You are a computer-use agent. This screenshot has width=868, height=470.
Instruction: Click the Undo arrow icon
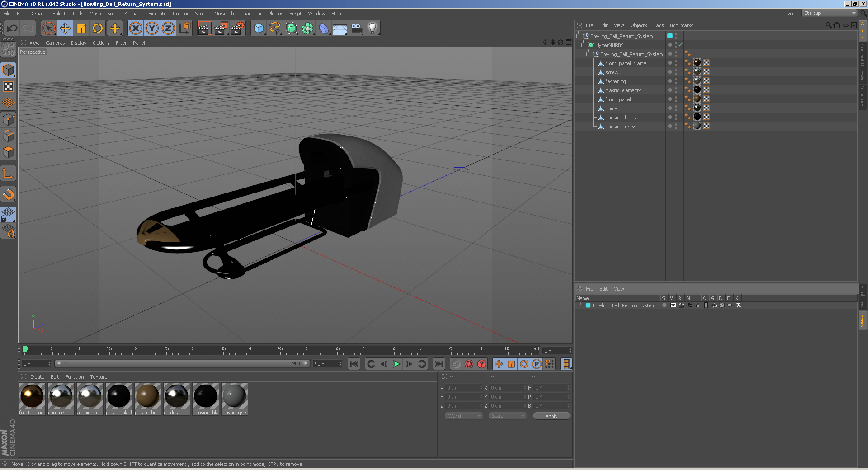click(x=12, y=28)
